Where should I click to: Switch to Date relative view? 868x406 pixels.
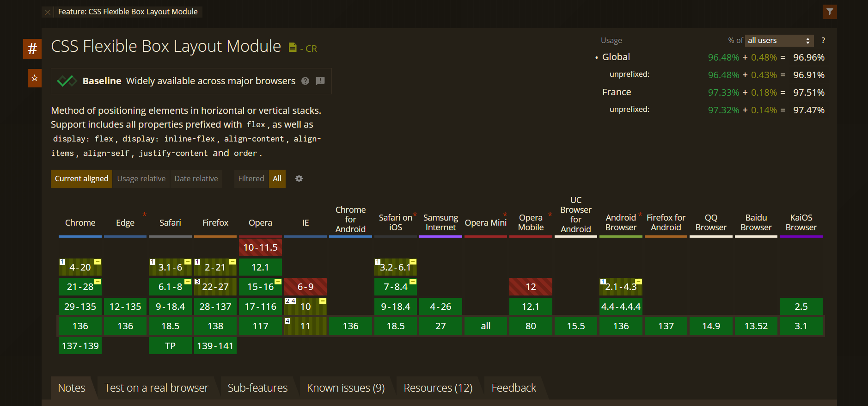(x=196, y=178)
